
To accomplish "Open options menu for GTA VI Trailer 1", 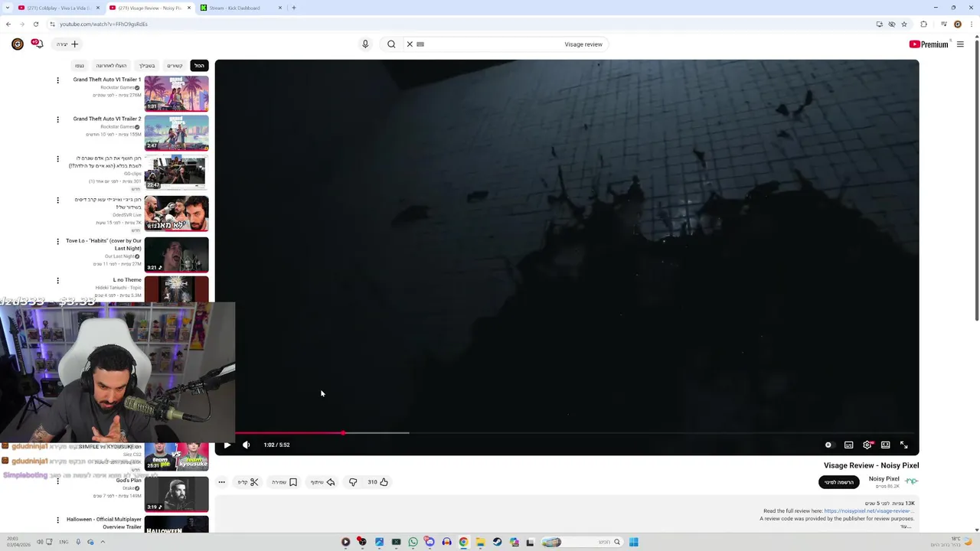I will point(57,80).
